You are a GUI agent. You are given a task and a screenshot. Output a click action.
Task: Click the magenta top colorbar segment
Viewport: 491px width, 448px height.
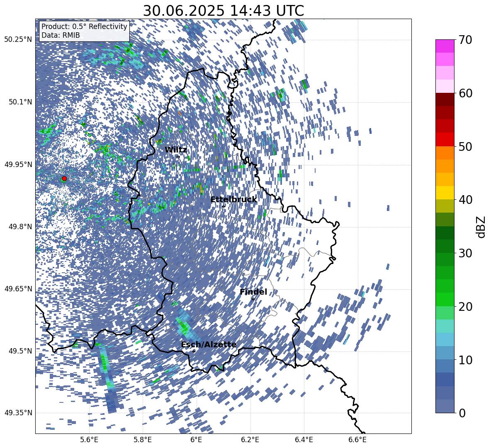click(x=445, y=46)
